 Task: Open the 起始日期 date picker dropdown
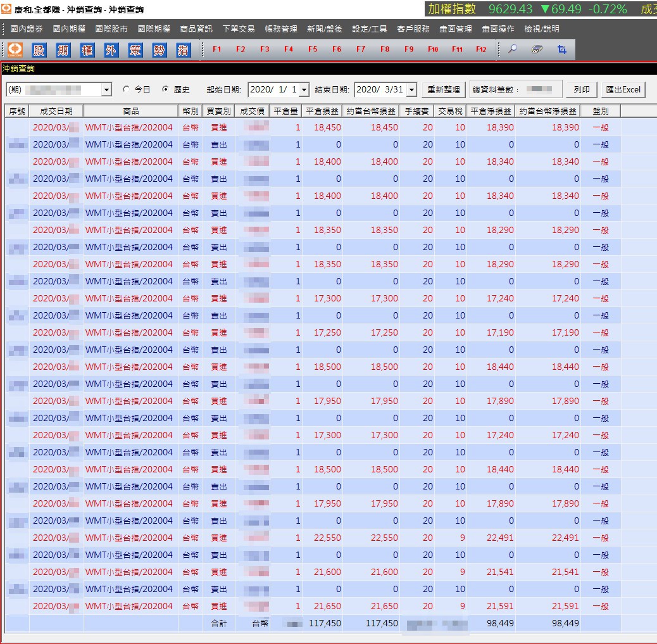pyautogui.click(x=304, y=90)
